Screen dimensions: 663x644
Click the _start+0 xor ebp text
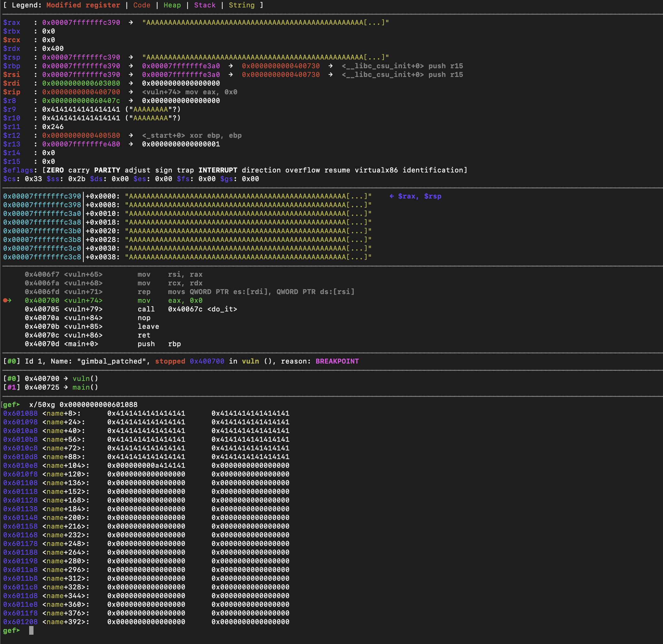(x=192, y=135)
